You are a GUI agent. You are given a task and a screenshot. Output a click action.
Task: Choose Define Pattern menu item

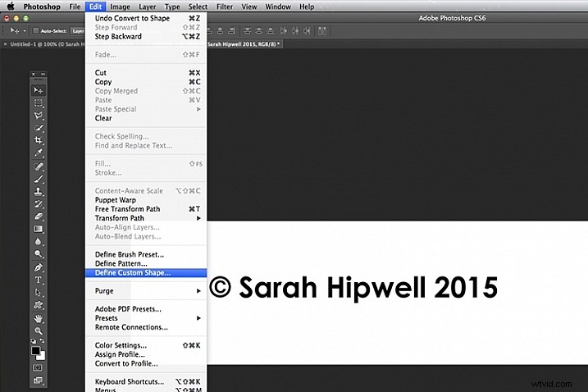pyautogui.click(x=146, y=263)
